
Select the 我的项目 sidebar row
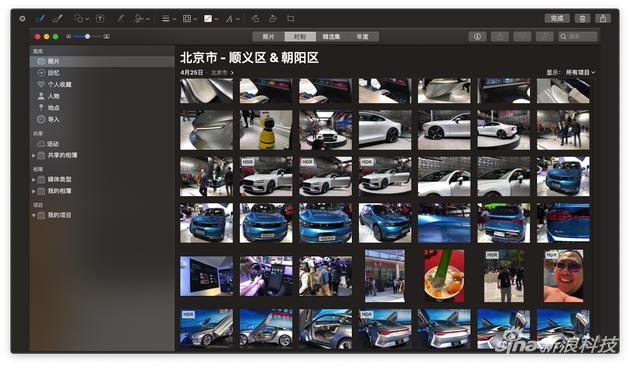point(102,215)
